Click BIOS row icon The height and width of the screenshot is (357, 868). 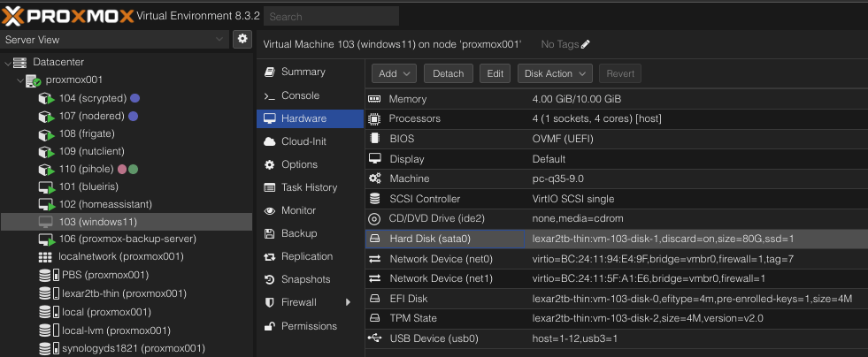(375, 138)
